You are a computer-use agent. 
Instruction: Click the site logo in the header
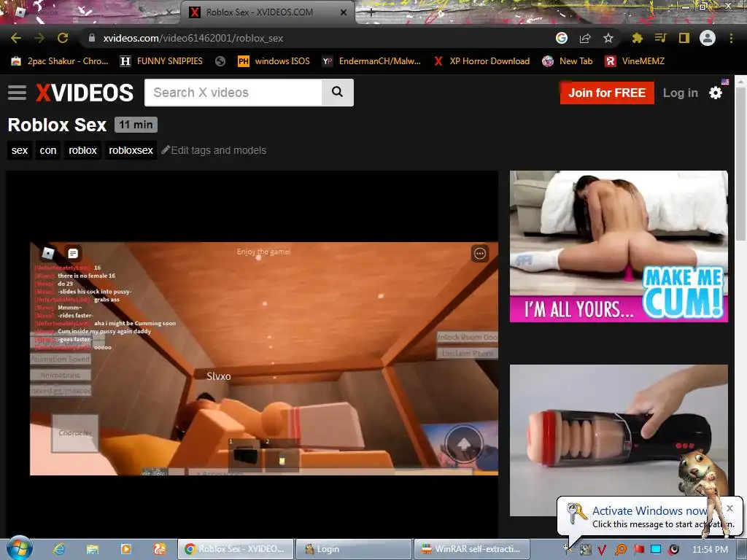pyautogui.click(x=85, y=93)
